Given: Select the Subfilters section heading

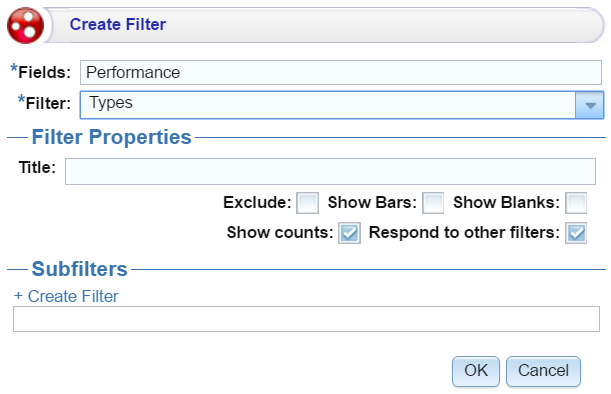Looking at the screenshot, I should pos(79,269).
